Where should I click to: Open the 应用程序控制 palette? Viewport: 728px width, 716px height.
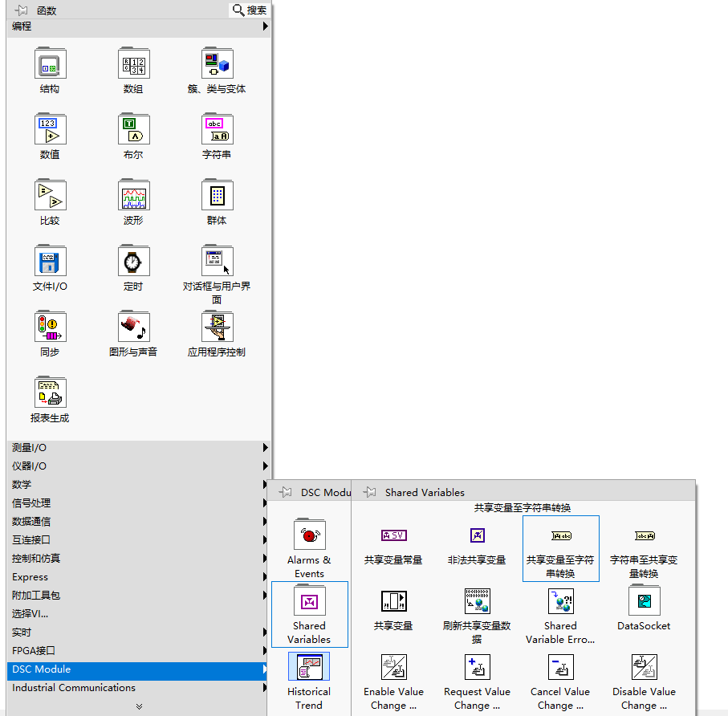pos(218,327)
